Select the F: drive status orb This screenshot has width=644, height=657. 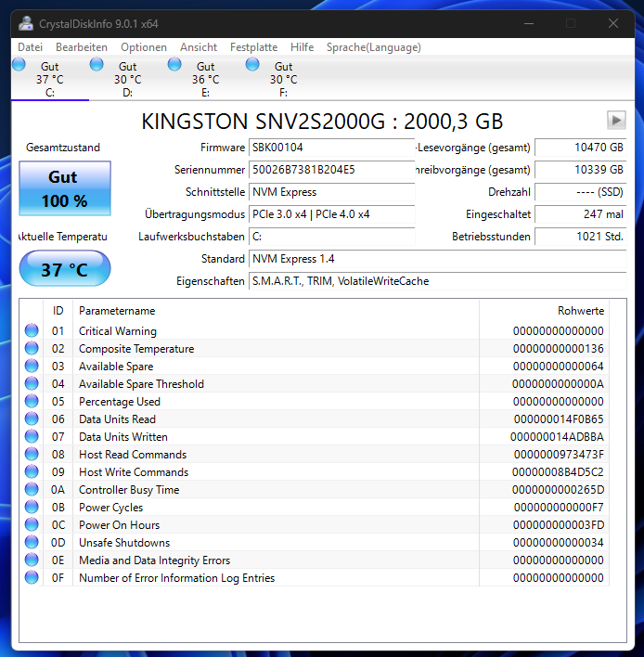click(x=252, y=65)
